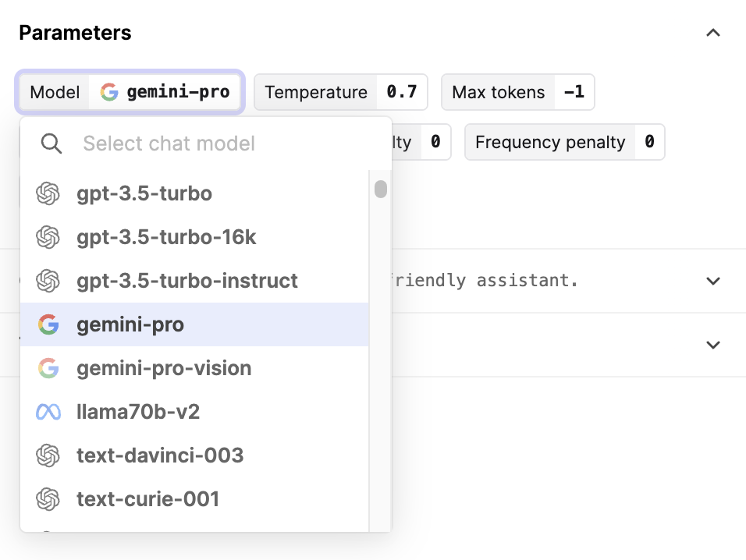Expand the row below the assistant prompt
The width and height of the screenshot is (746, 560).
click(712, 345)
